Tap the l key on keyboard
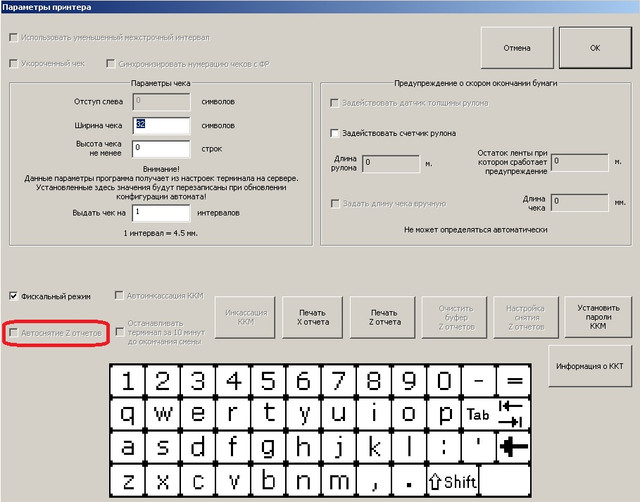 point(409,447)
